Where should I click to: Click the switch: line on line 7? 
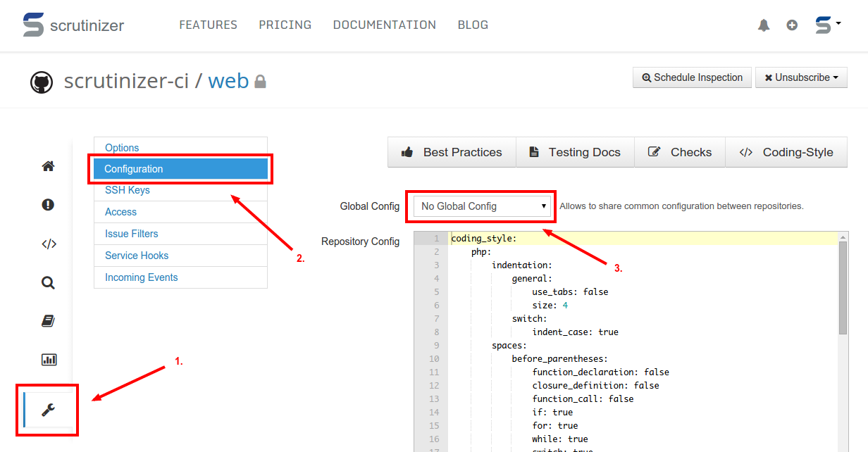click(529, 319)
